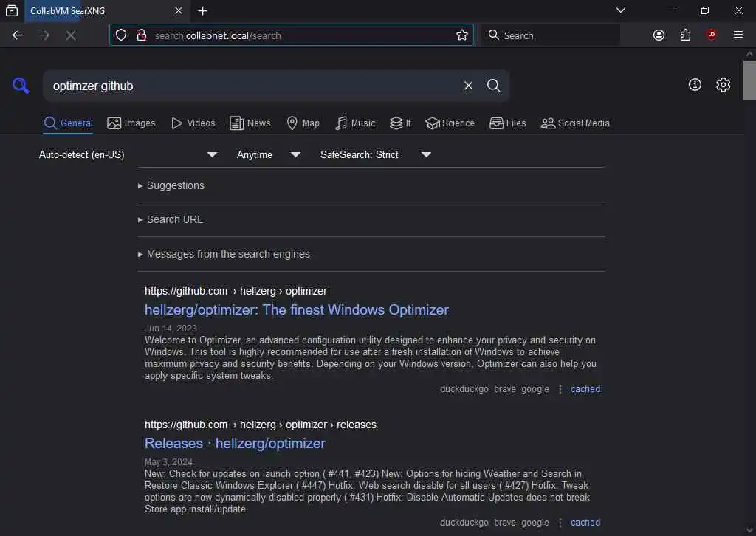The image size is (756, 536).
Task: Click github.com hellzerg optimizer URL breadcrumb
Action: (x=236, y=291)
